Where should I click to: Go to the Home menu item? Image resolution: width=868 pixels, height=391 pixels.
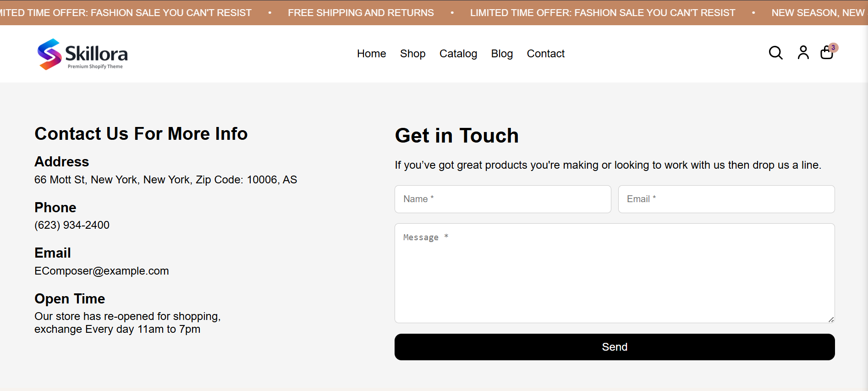(371, 54)
